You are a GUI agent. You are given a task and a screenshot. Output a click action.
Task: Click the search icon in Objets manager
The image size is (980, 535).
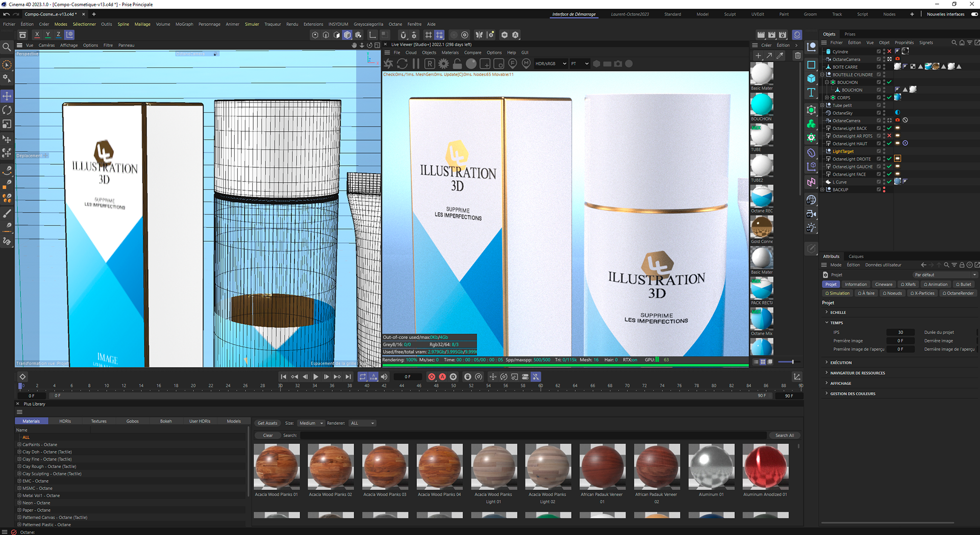(954, 43)
